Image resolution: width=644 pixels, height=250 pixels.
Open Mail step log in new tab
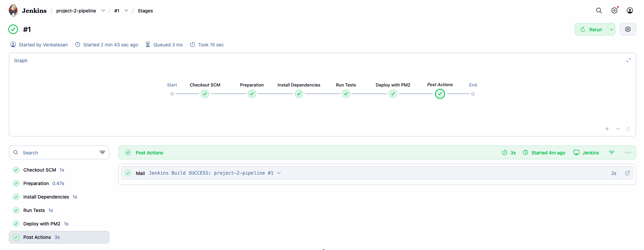pyautogui.click(x=628, y=173)
